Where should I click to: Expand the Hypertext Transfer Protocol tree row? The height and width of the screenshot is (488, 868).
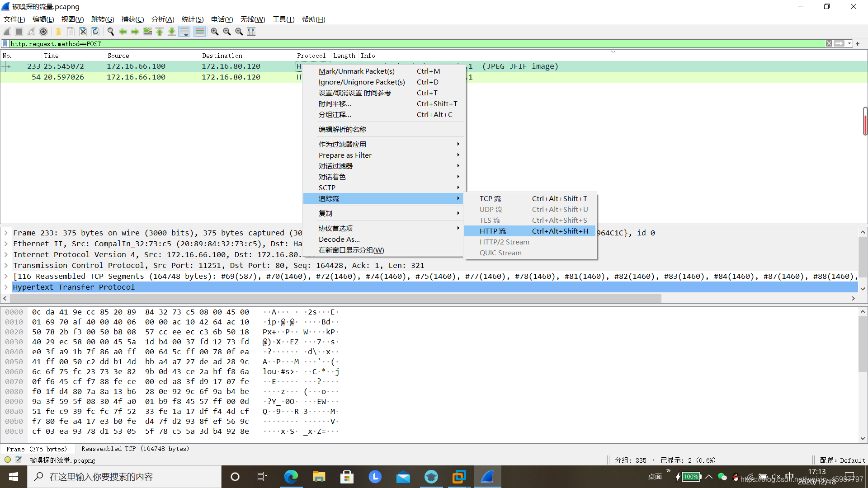(x=6, y=287)
